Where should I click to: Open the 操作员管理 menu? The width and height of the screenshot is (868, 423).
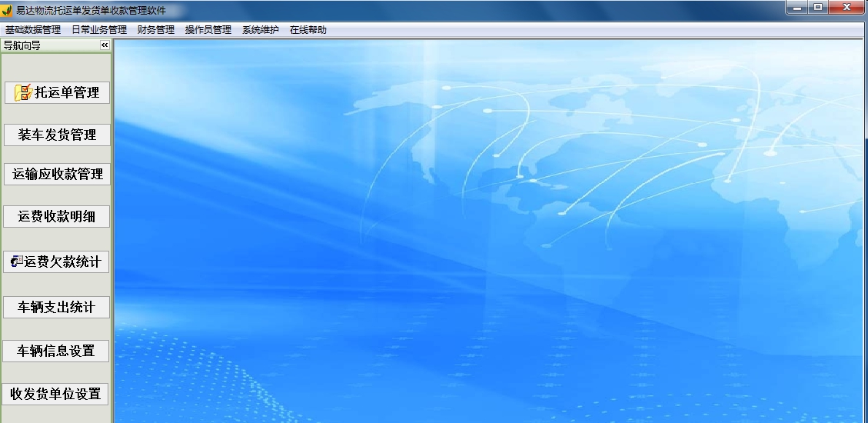pyautogui.click(x=208, y=30)
